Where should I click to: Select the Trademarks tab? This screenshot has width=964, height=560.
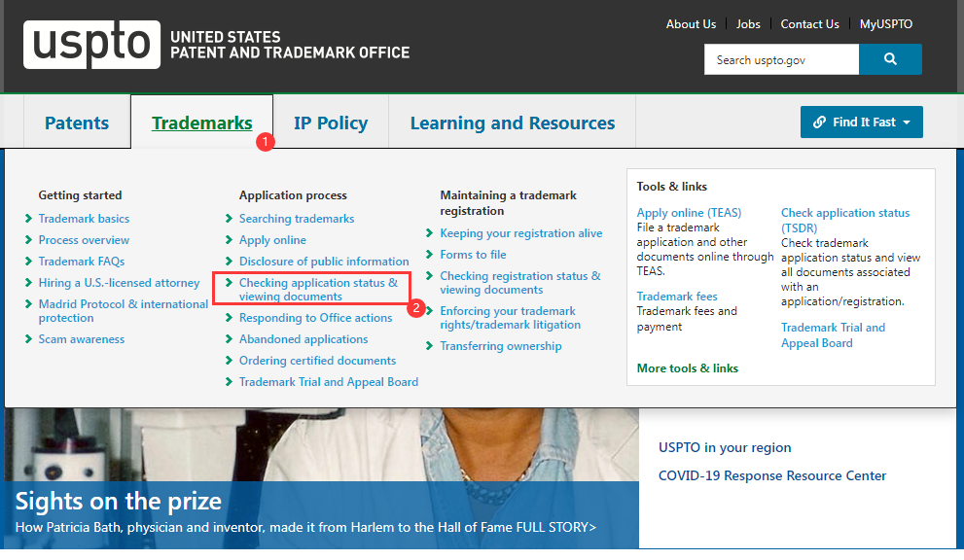201,122
